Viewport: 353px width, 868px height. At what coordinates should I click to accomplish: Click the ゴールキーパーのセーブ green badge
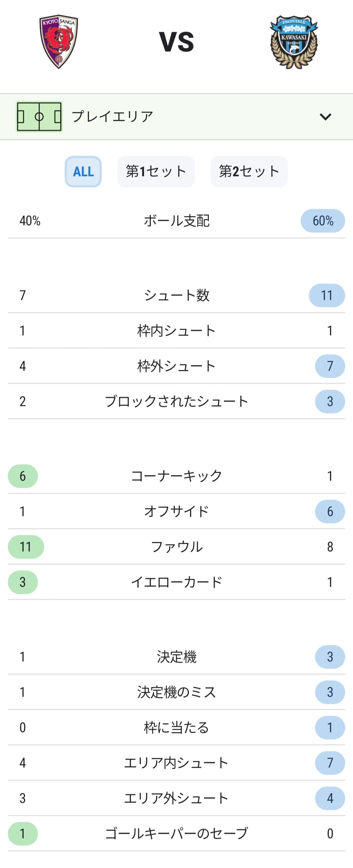[x=23, y=834]
